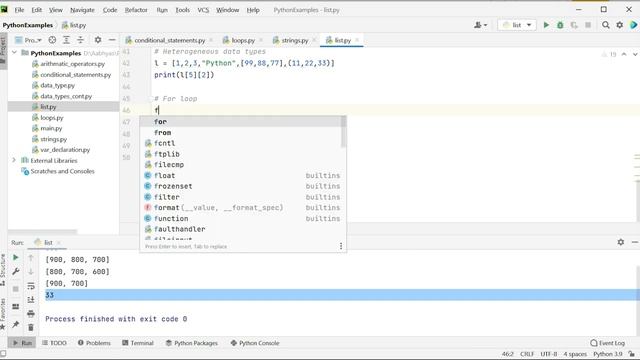
Task: Open the Project view dropdown
Action: coord(29,40)
